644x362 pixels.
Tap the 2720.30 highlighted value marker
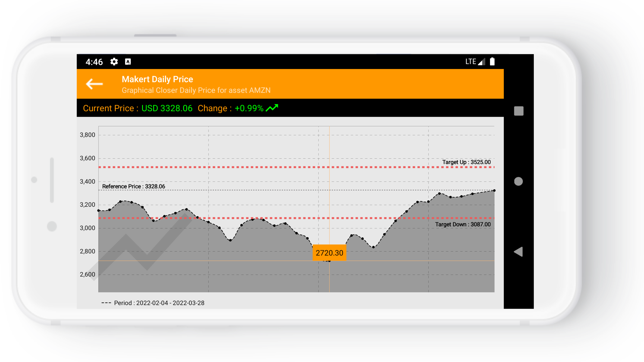point(329,253)
